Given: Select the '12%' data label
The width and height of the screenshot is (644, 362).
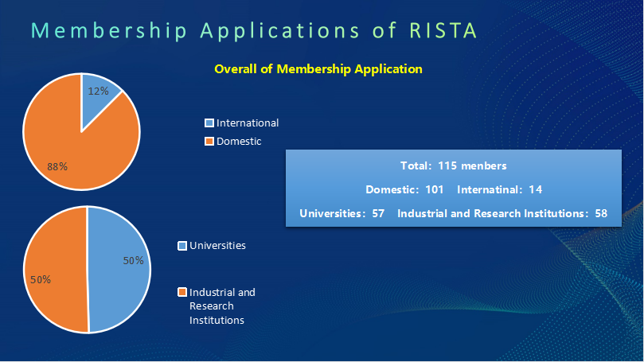Looking at the screenshot, I should [98, 91].
